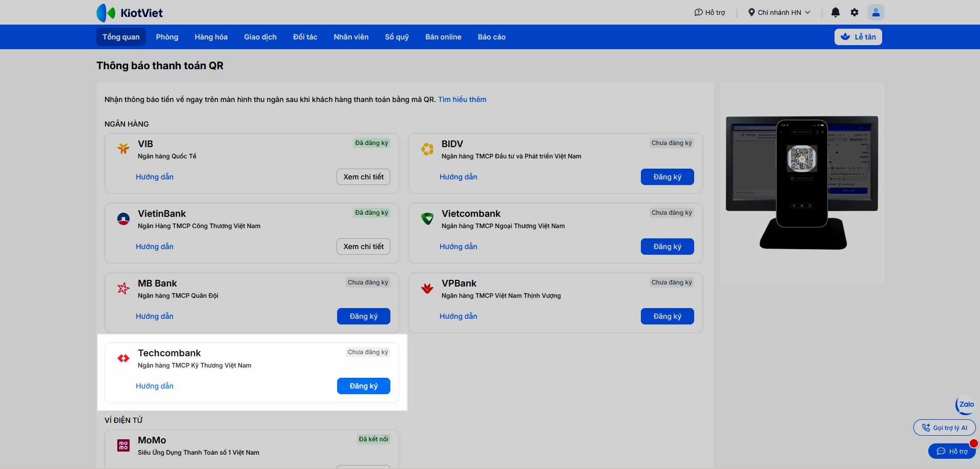Click the VÍ ĐIỆN TỬ section label
The width and height of the screenshot is (980, 469).
tap(123, 420)
